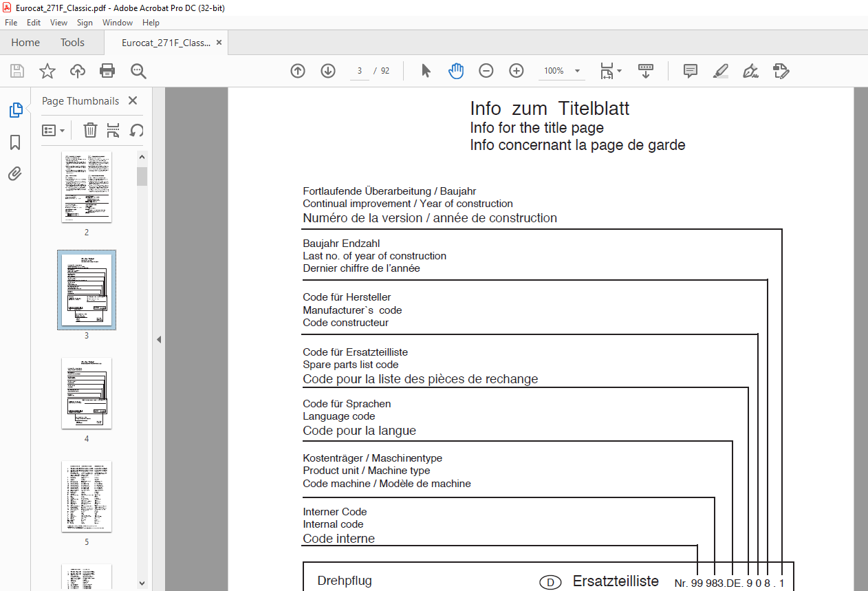Screen dimensions: 868x591
Task: Add a comment with the sticky note icon
Action: tap(691, 71)
